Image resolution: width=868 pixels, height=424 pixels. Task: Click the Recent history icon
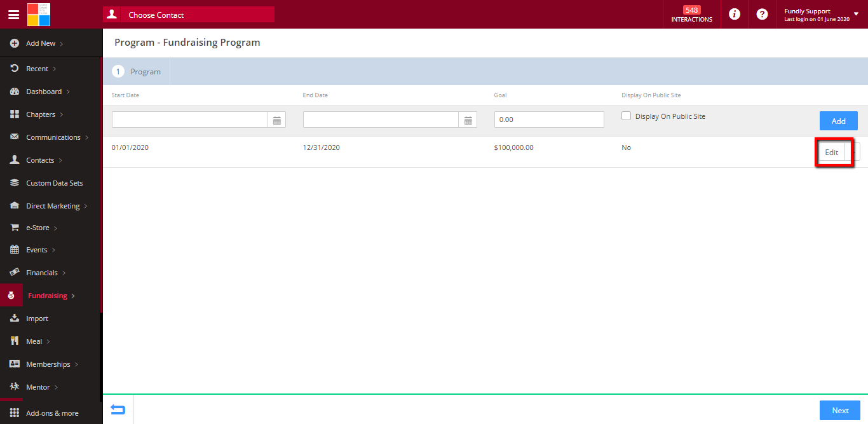pyautogui.click(x=15, y=68)
